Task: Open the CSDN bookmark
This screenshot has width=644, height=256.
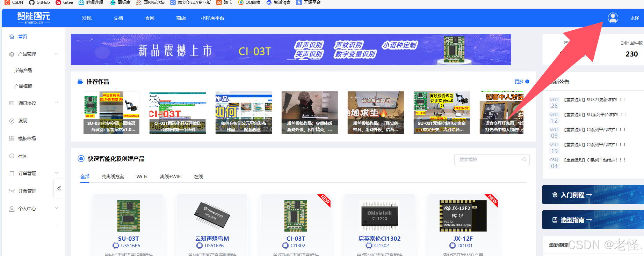Action: point(14,2)
